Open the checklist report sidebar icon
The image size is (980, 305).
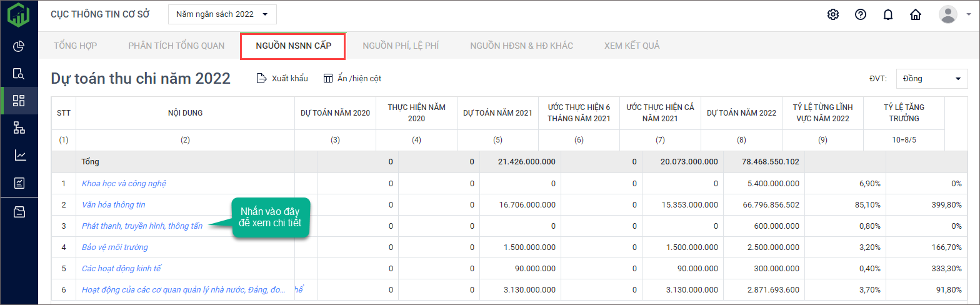pyautogui.click(x=19, y=183)
